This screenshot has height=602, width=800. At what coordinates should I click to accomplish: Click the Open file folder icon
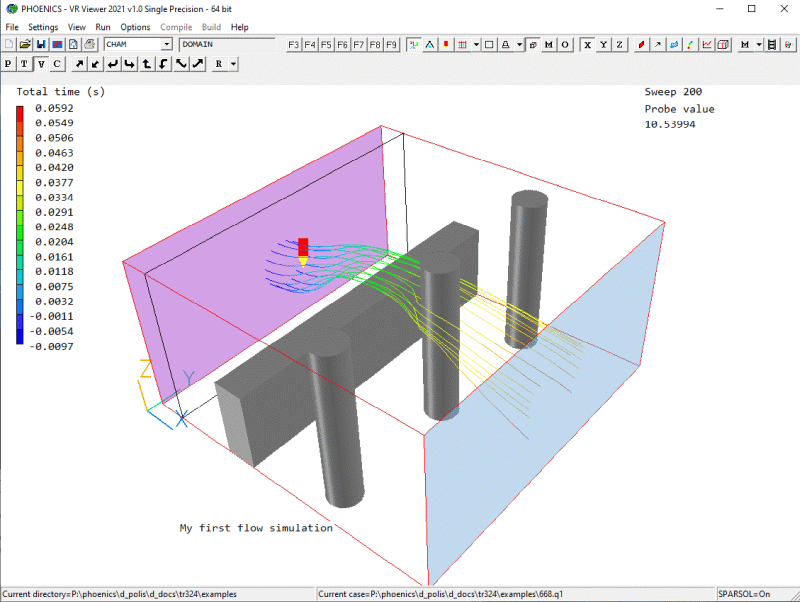click(25, 45)
